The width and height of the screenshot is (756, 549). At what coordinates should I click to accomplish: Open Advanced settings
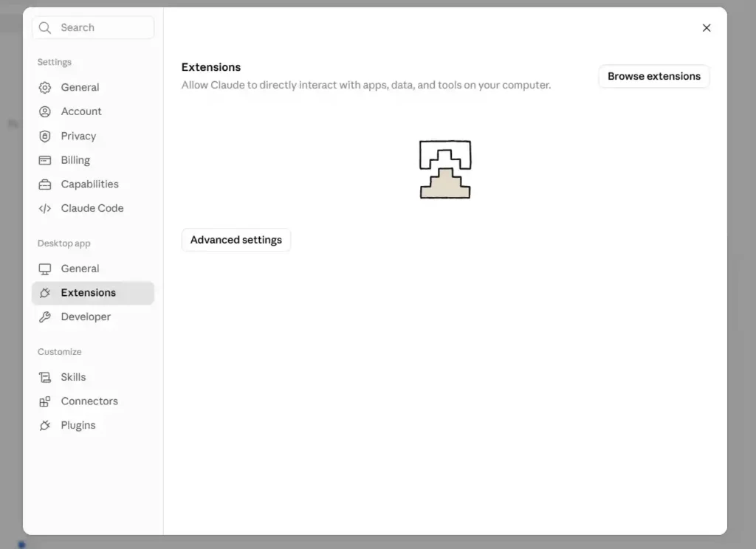(x=236, y=240)
